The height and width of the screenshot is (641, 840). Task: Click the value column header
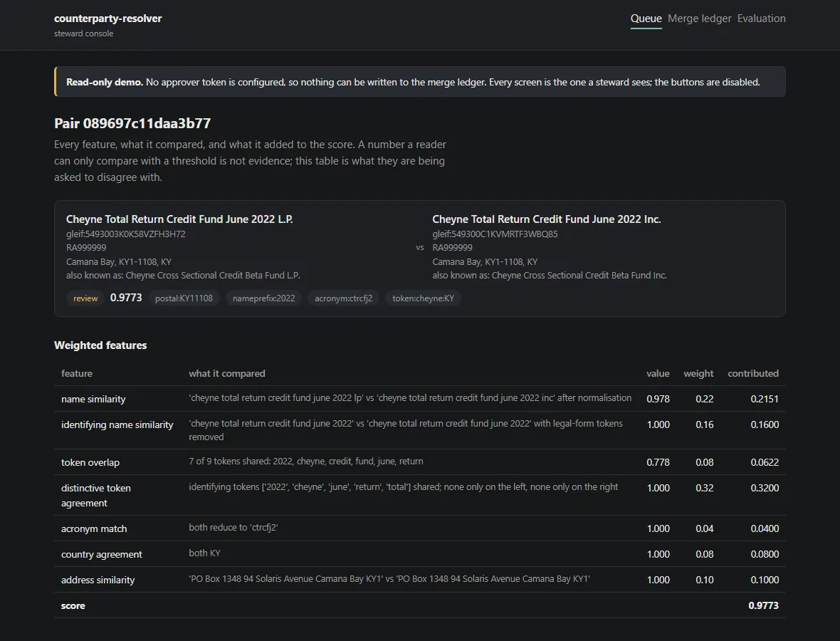click(x=658, y=373)
